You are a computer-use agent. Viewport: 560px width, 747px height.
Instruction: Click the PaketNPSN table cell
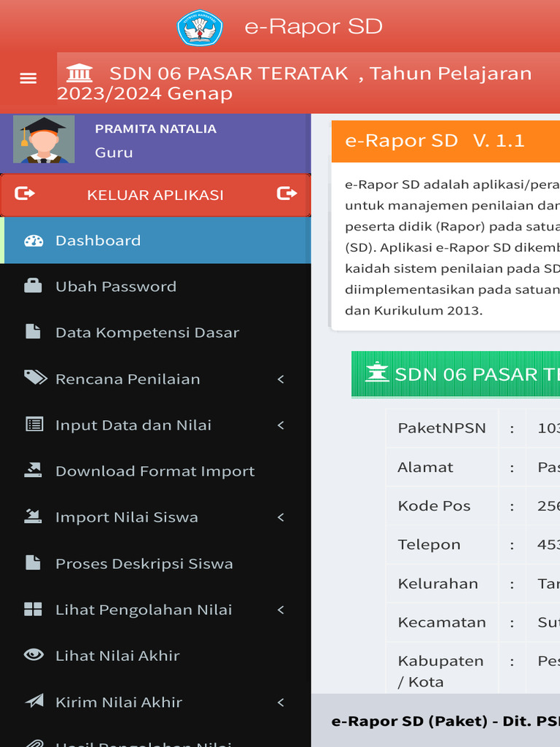pyautogui.click(x=442, y=427)
